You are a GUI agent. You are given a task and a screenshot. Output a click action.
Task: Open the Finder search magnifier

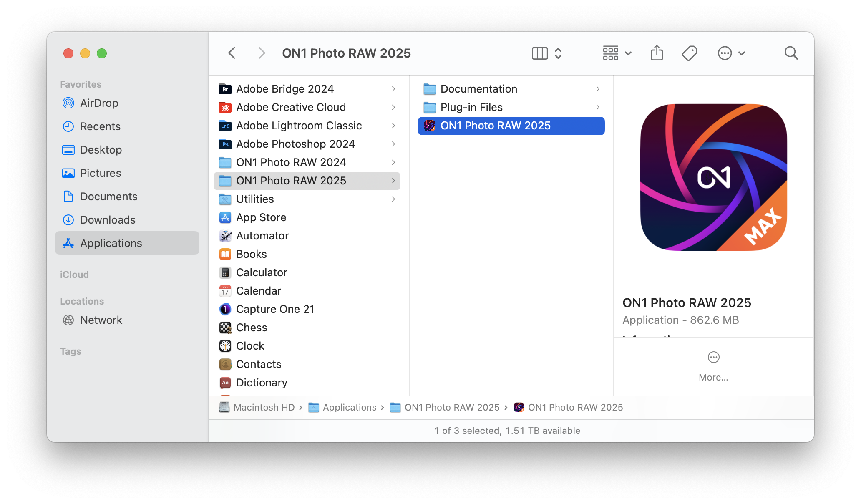click(x=791, y=53)
